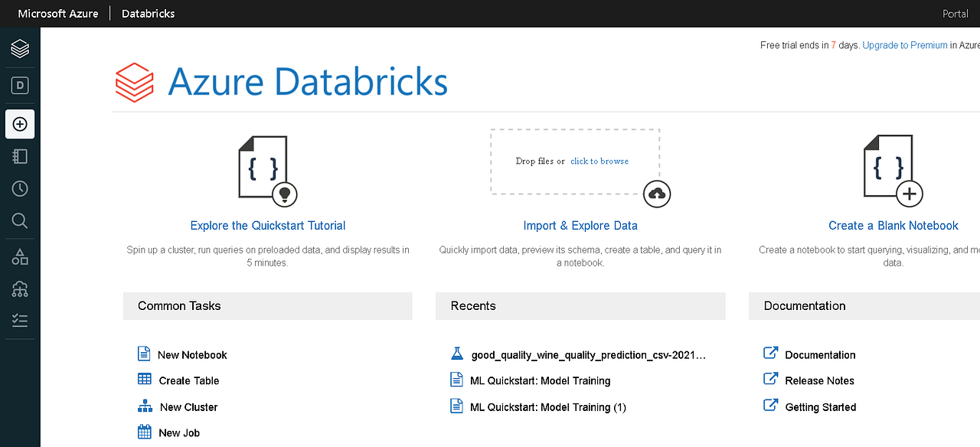Viewport: 980px width, 447px height.
Task: Click the Upgrade to Premium link
Action: [x=905, y=45]
